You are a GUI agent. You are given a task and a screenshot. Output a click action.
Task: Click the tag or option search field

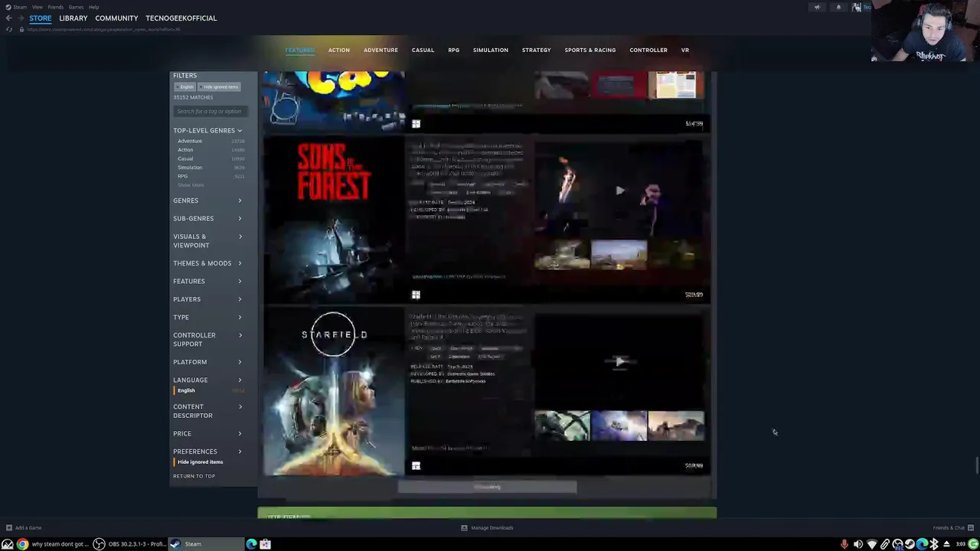(210, 111)
